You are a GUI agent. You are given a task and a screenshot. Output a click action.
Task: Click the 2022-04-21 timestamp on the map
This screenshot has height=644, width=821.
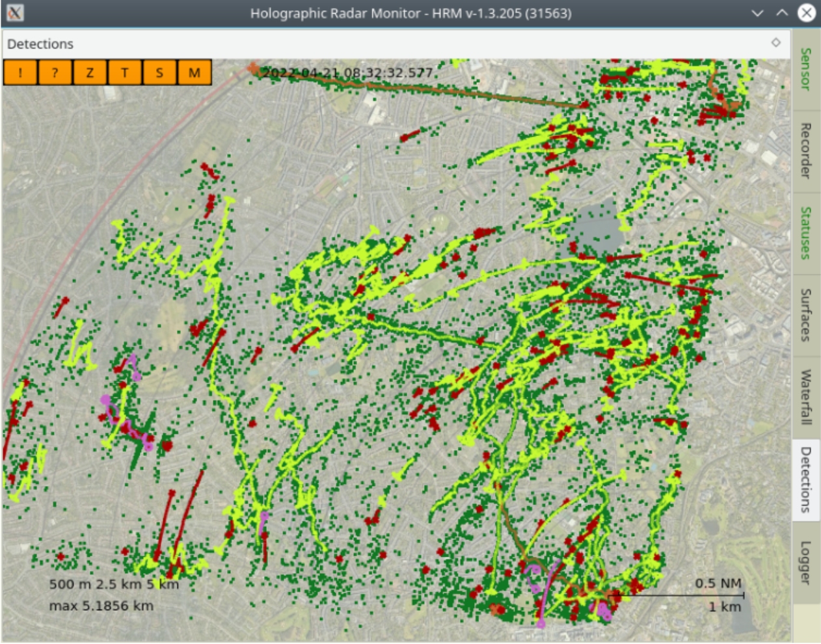pos(347,72)
